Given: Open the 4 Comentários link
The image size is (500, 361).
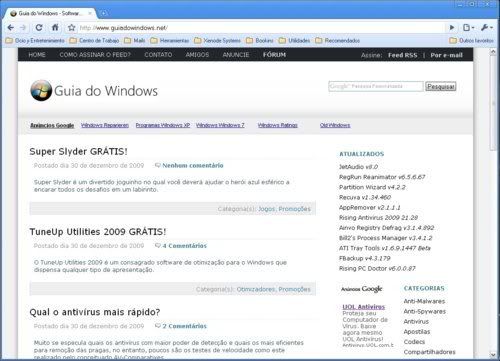Looking at the screenshot, I should click(184, 246).
